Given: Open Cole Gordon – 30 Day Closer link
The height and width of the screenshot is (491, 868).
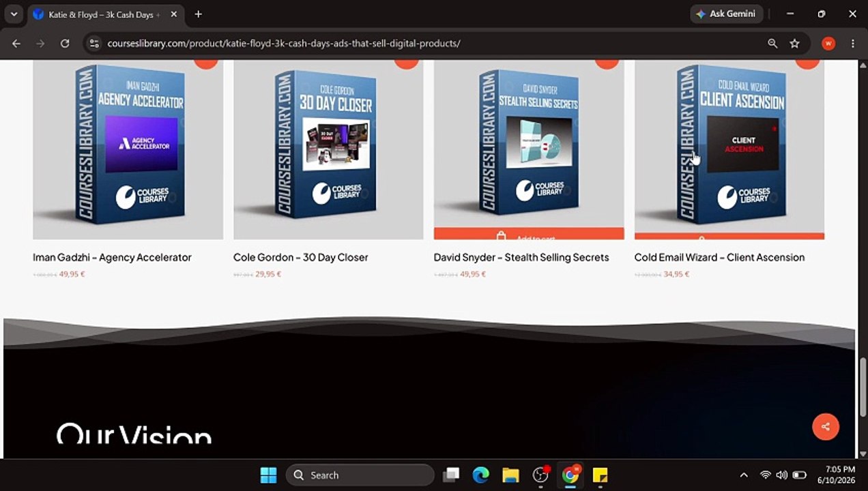Looking at the screenshot, I should coord(301,257).
